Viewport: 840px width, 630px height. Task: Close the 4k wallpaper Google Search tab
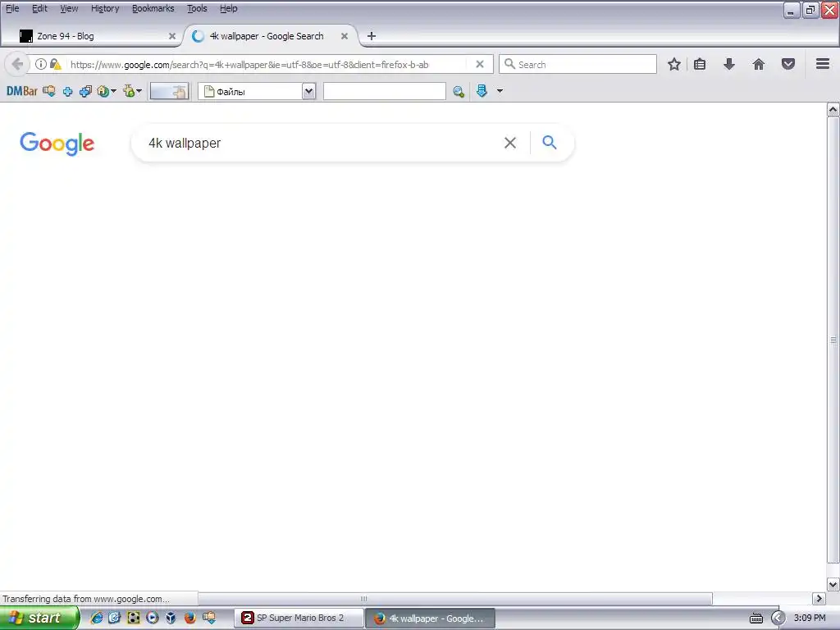(345, 36)
